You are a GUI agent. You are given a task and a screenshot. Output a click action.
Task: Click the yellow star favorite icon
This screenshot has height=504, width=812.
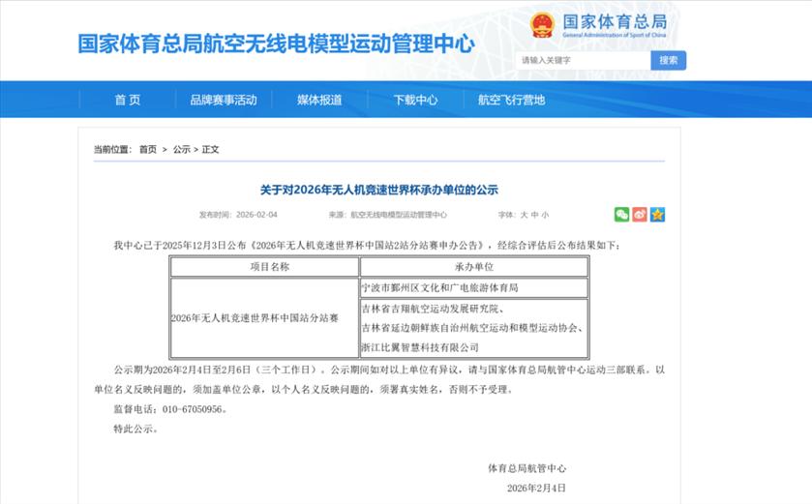point(657,215)
